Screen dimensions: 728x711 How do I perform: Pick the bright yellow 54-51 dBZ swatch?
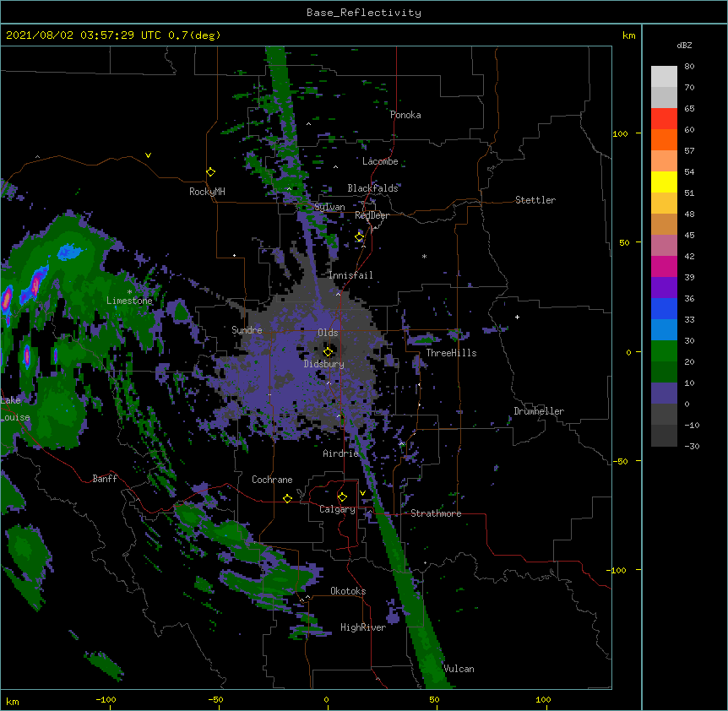click(x=664, y=182)
